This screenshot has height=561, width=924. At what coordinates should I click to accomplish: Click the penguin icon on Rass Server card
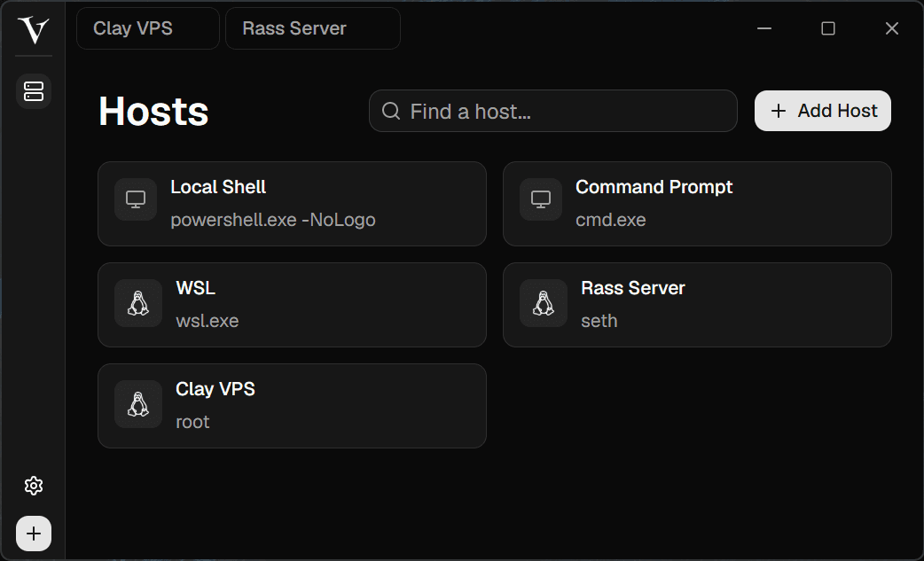544,303
